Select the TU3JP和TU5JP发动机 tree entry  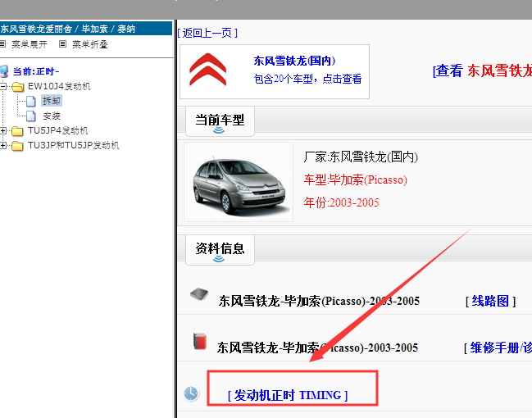point(73,146)
